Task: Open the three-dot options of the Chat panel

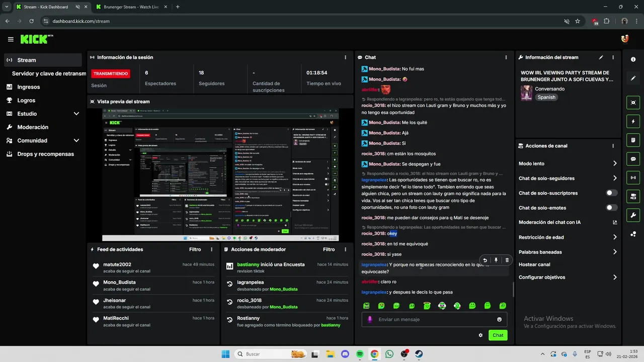Action: (506, 57)
